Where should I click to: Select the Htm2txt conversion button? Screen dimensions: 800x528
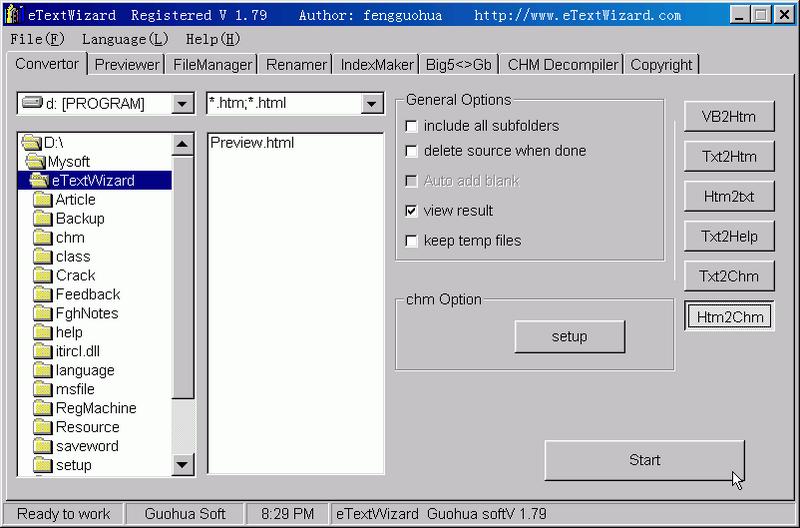[x=729, y=196]
